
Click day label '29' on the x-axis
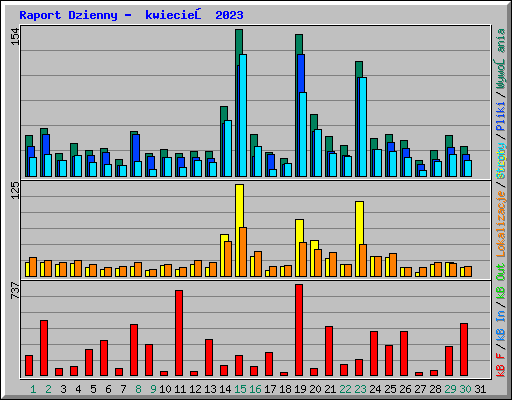[450, 389]
